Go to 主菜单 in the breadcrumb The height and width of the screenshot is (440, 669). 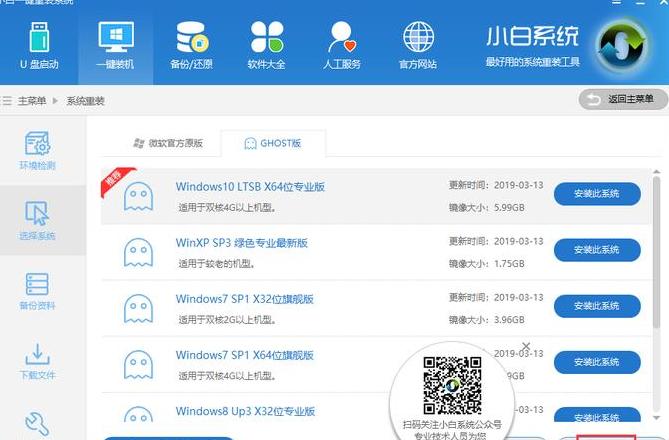32,101
